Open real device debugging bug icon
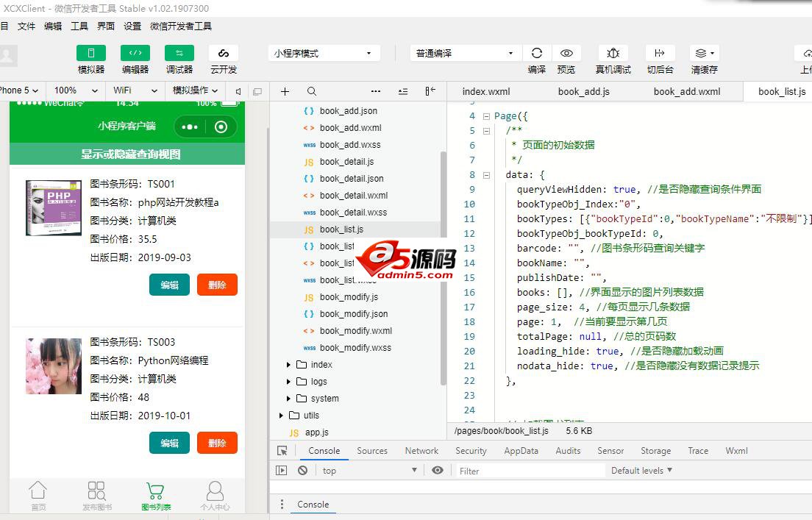Viewport: 812px width, 520px height. 613,53
